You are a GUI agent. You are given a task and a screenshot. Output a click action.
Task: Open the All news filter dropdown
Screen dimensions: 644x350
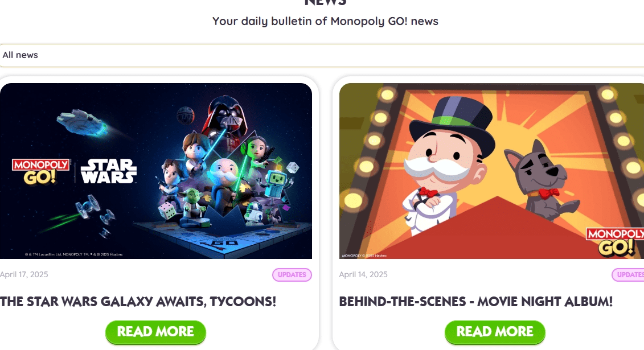(x=322, y=55)
